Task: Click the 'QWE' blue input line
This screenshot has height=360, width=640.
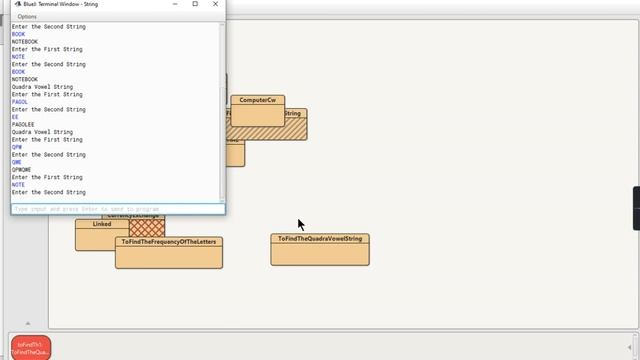Action: tap(17, 162)
